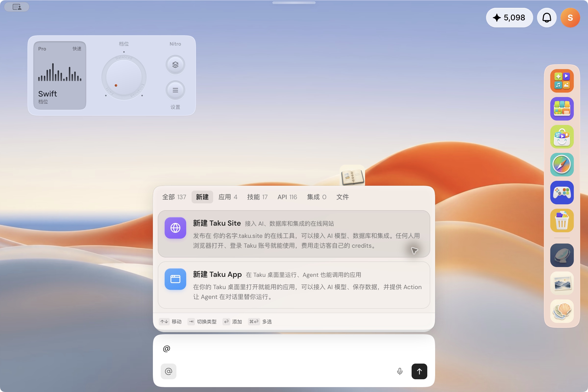Open the satellite dish dock icon
Image resolution: width=588 pixels, height=392 pixels.
(x=562, y=255)
